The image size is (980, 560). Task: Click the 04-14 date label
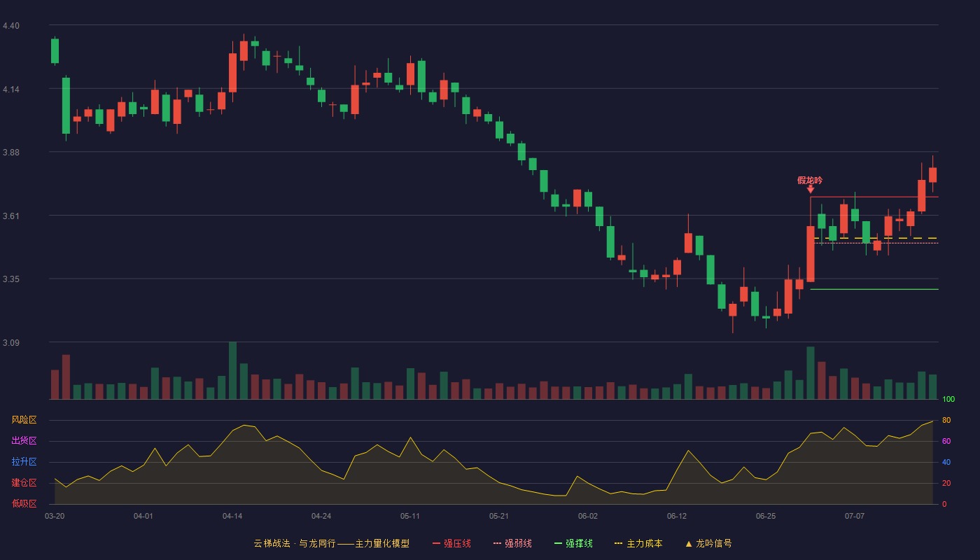[232, 516]
